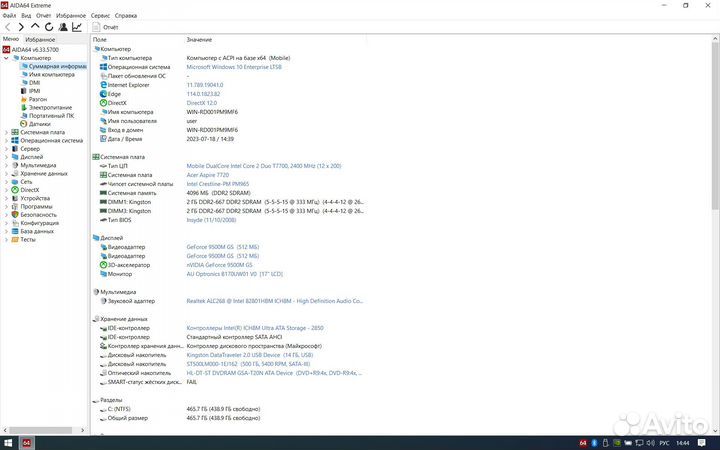Viewport: 720px width, 450px height.
Task: Expand the Сеть tree node
Action: [x=6, y=182]
